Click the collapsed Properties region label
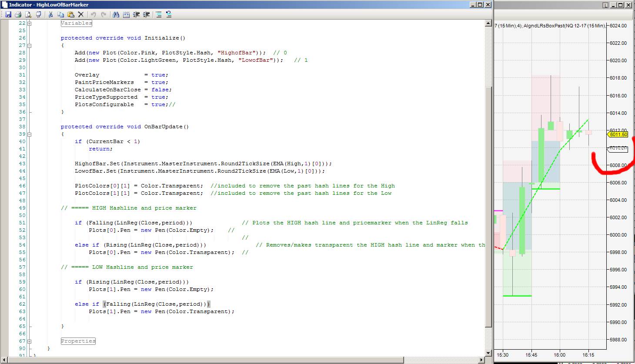635x364 pixels. point(78,341)
